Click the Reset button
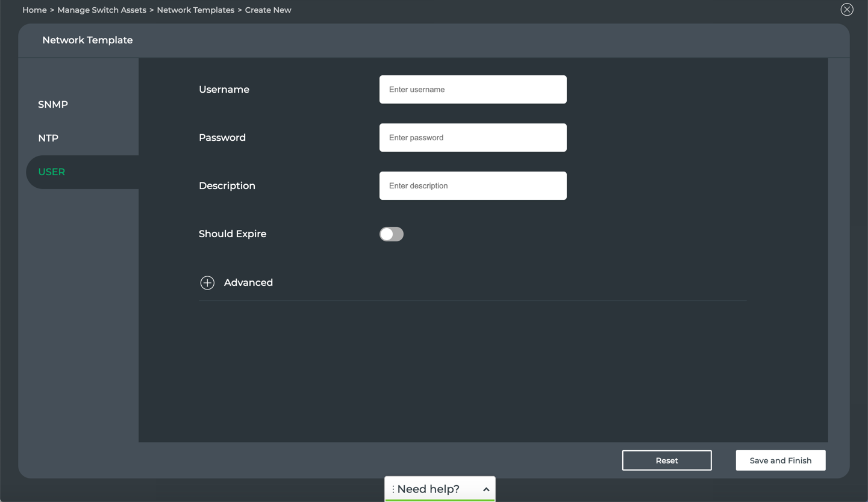This screenshot has height=502, width=868. point(667,460)
